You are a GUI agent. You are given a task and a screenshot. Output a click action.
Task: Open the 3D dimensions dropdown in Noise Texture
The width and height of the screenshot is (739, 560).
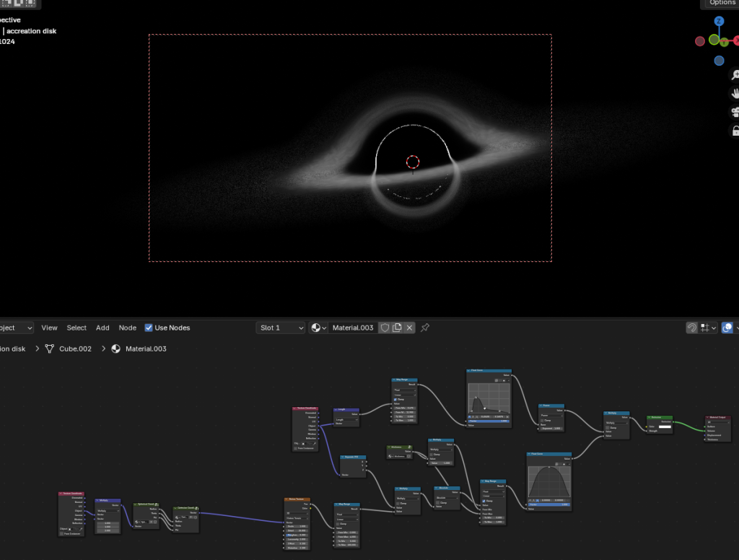point(297,513)
